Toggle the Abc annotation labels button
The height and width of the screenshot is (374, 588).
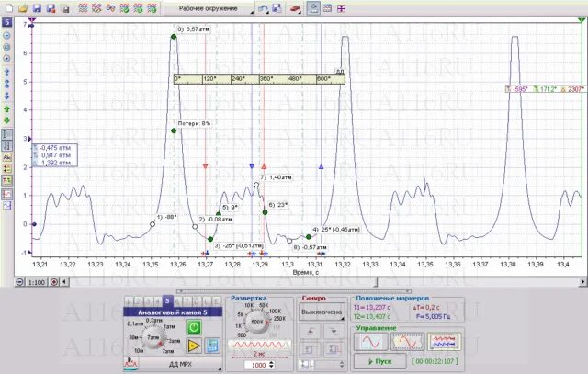point(6,157)
